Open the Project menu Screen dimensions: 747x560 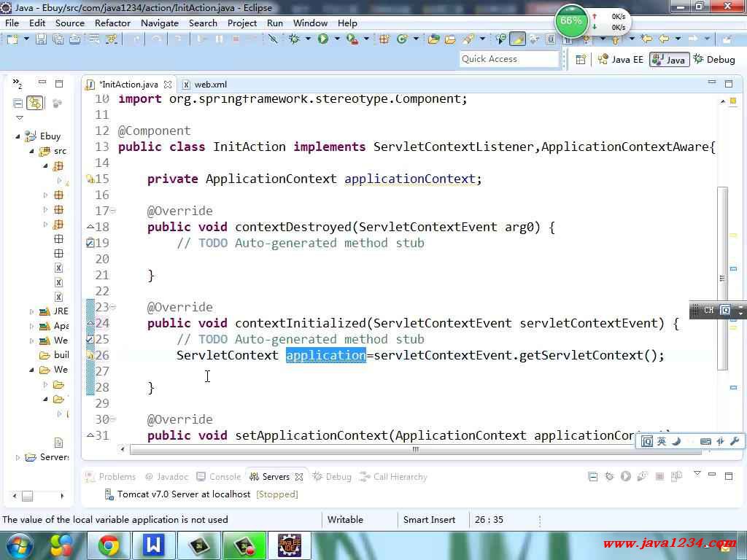[x=242, y=23]
